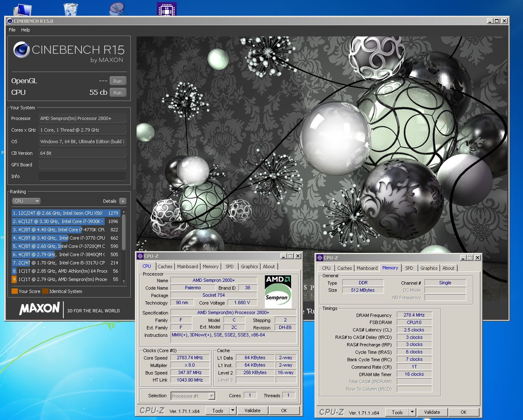
Task: Click the orange Your Score legend swatch
Action: coord(14,291)
